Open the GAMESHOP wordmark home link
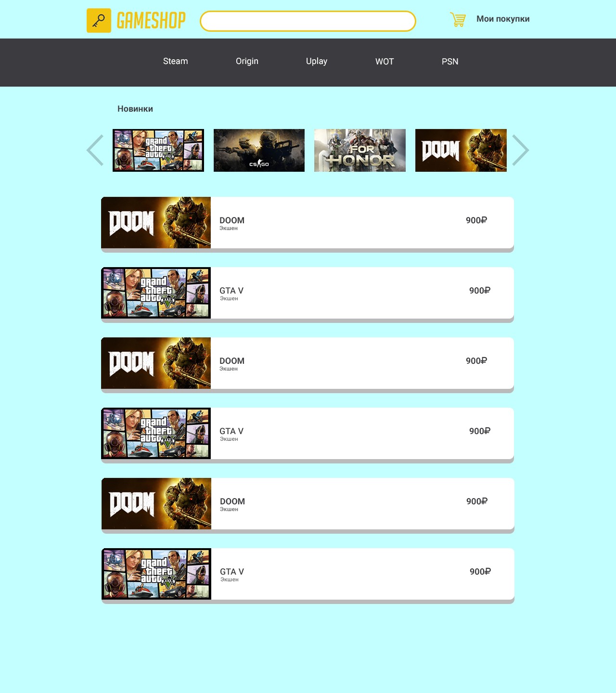The height and width of the screenshot is (693, 616). tap(151, 21)
